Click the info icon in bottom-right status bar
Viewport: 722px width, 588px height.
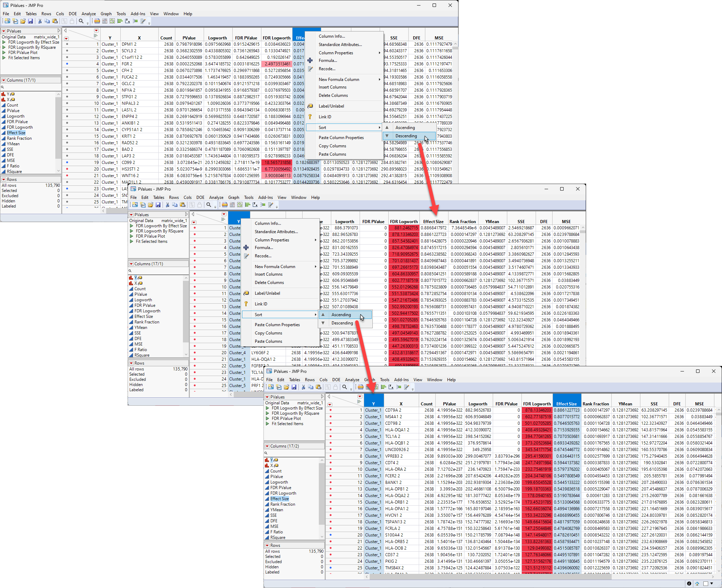[689, 584]
